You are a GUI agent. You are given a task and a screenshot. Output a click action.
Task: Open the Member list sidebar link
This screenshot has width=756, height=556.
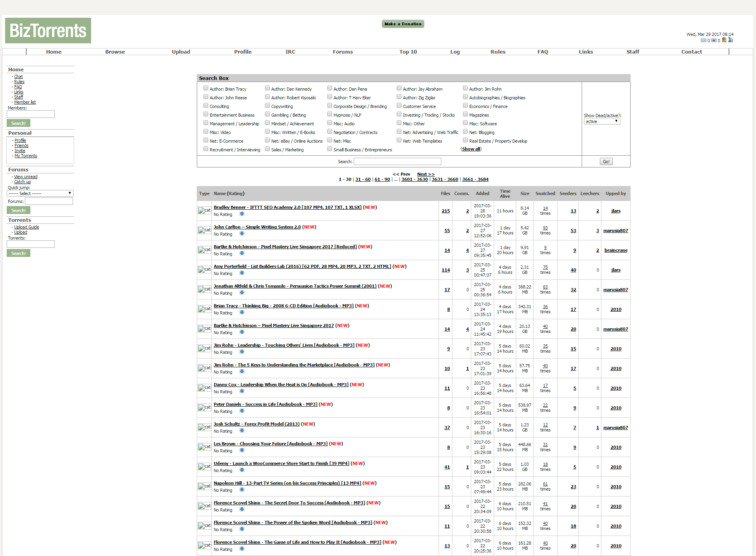point(25,102)
